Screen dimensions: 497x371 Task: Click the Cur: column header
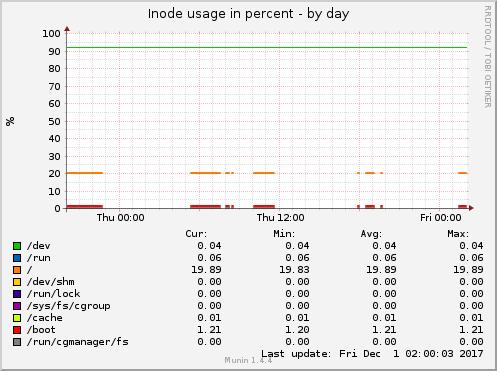tap(196, 234)
